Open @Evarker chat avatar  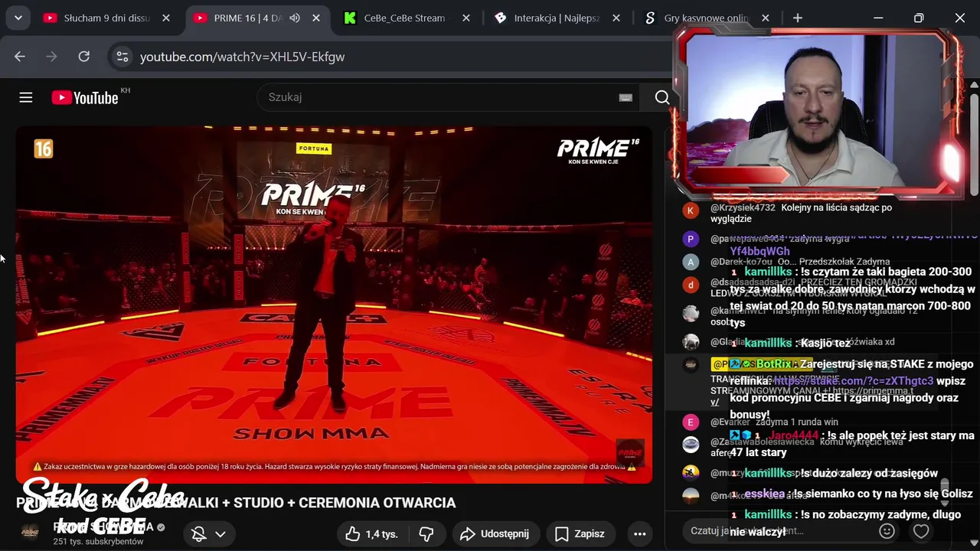point(691,422)
